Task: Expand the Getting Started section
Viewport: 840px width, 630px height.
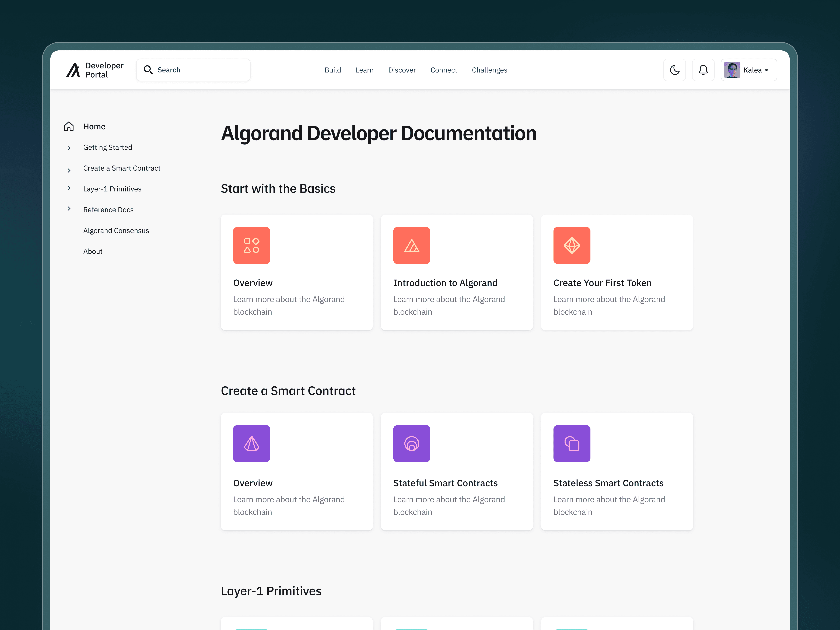Action: tap(69, 148)
